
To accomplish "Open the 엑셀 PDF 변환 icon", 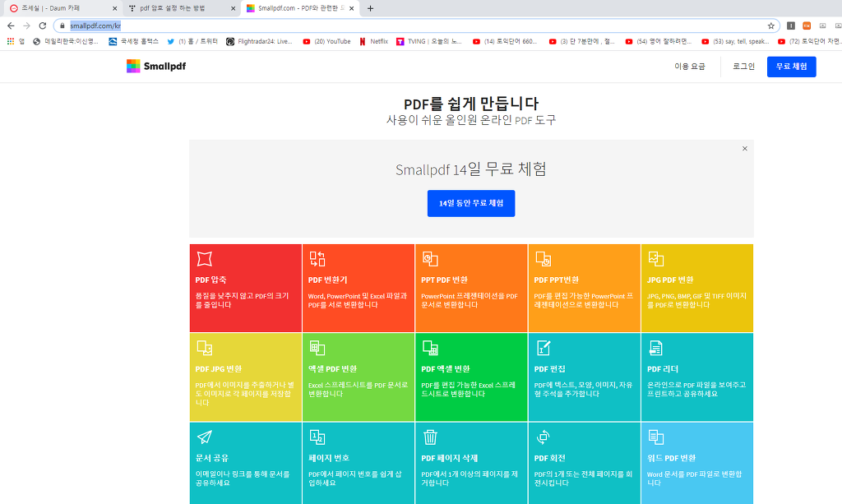I will coord(317,348).
